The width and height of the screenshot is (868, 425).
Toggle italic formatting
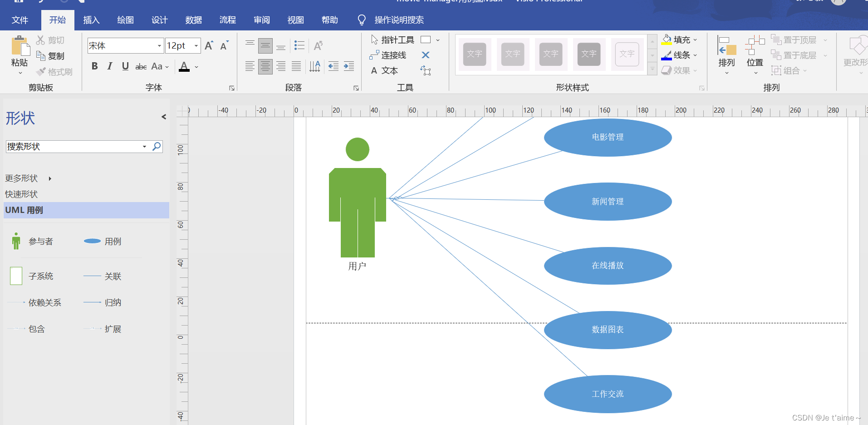pyautogui.click(x=110, y=66)
